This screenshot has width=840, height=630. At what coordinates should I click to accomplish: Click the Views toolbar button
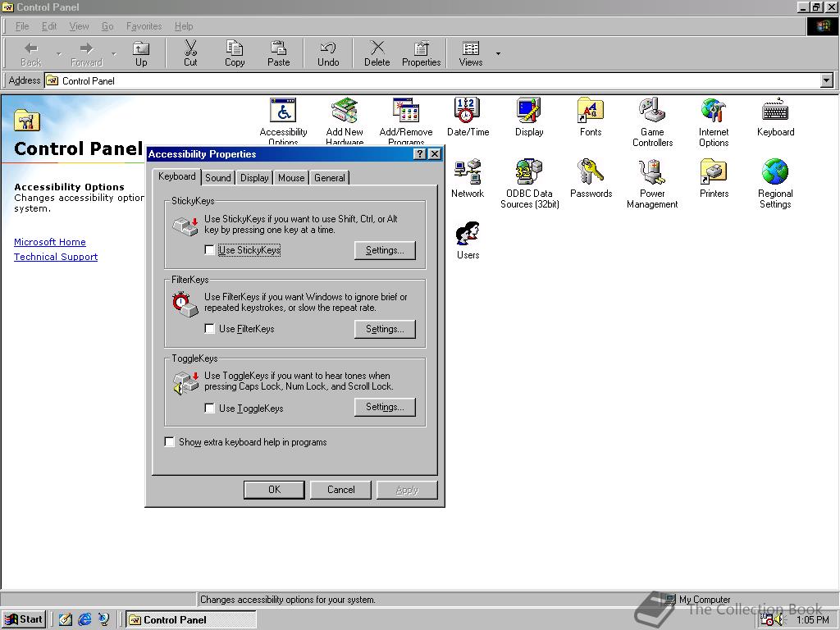coord(470,53)
